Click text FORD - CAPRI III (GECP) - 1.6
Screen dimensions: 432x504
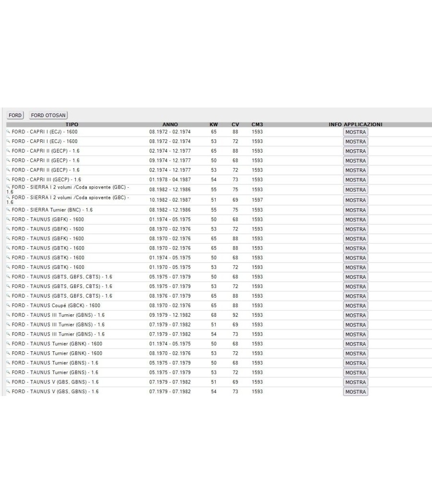pyautogui.click(x=46, y=180)
